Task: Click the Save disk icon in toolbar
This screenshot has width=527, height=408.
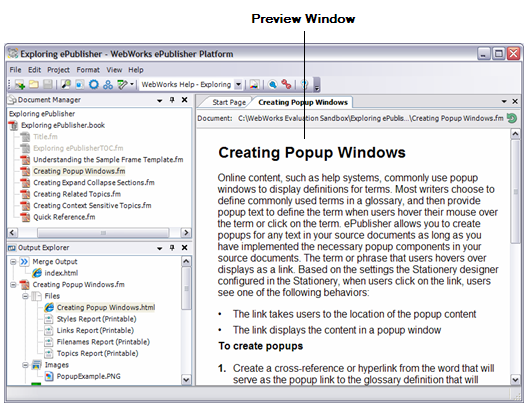Action: click(x=48, y=85)
